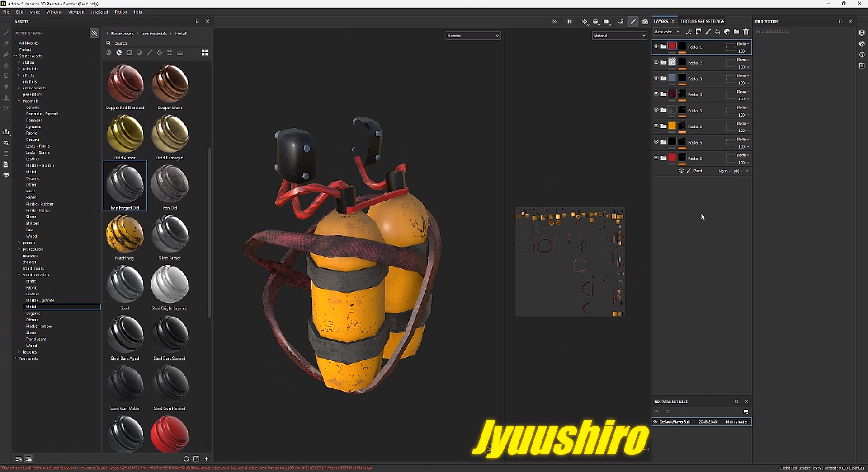
Task: Toggle the brush painting mode button
Action: tap(633, 22)
